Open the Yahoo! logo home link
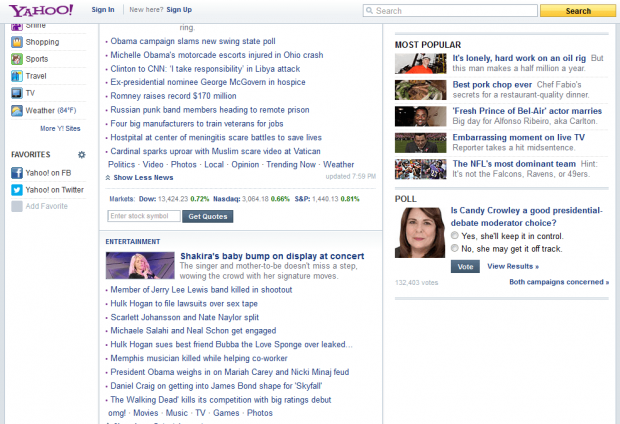 (41, 10)
